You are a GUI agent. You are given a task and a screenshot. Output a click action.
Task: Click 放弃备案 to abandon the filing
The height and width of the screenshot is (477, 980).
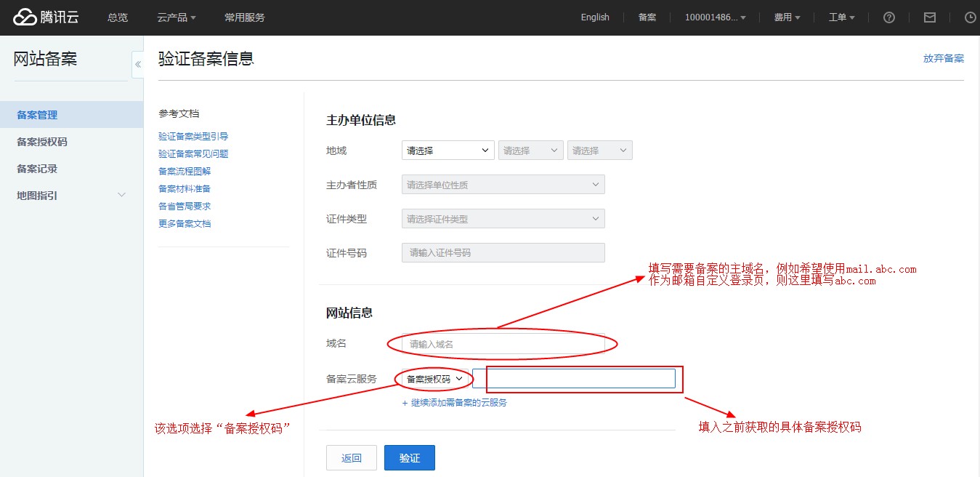944,58
